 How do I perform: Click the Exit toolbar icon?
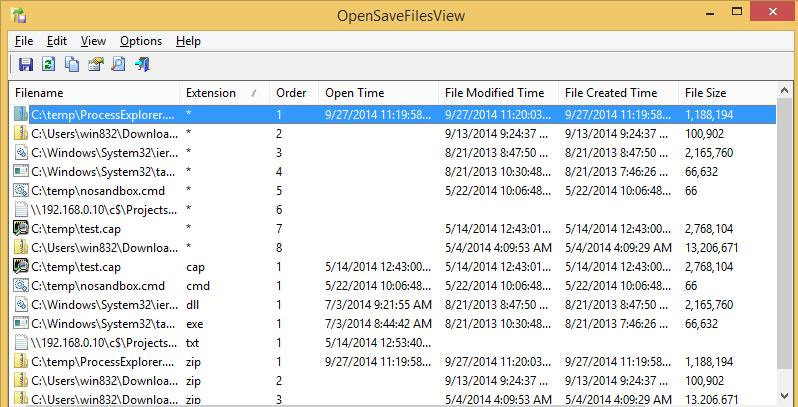pyautogui.click(x=141, y=66)
